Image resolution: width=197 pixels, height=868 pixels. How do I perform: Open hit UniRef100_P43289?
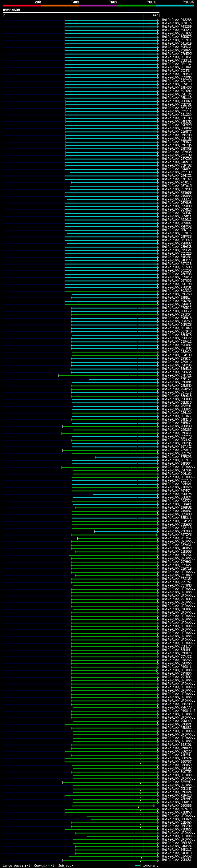click(176, 26)
